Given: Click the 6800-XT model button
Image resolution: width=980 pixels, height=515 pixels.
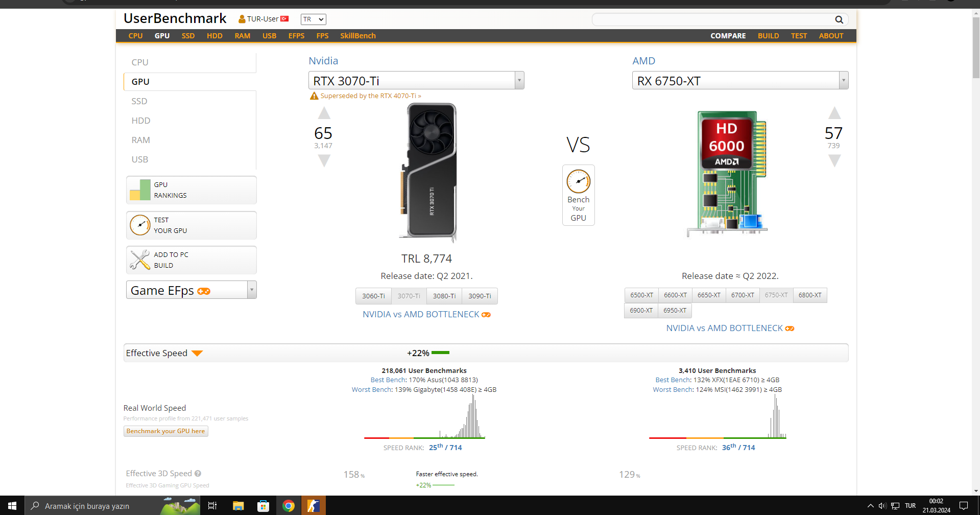Looking at the screenshot, I should point(810,295).
